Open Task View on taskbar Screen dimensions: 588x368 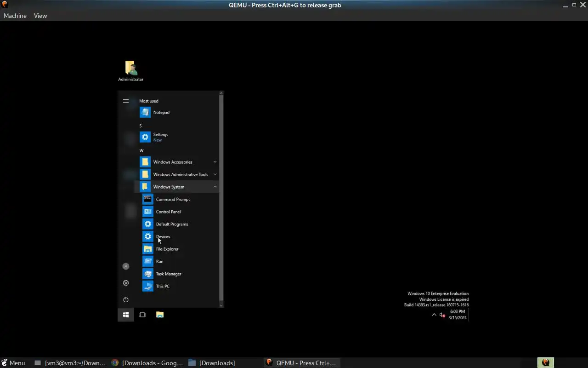[142, 315]
